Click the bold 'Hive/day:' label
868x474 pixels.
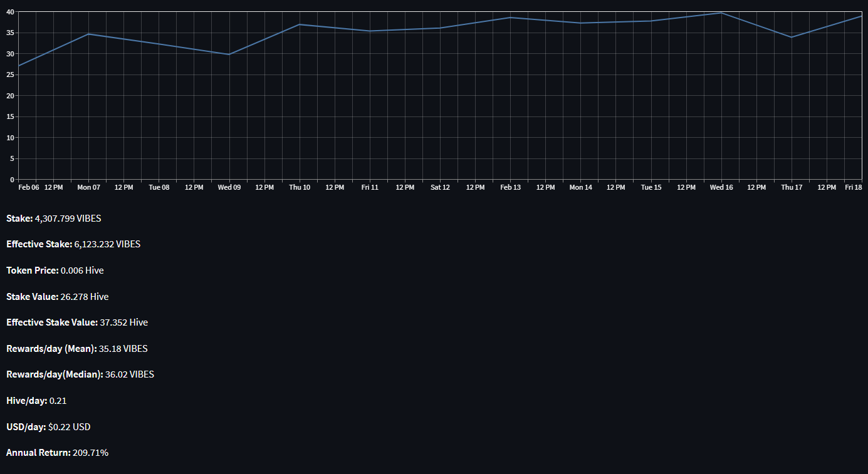(x=27, y=401)
